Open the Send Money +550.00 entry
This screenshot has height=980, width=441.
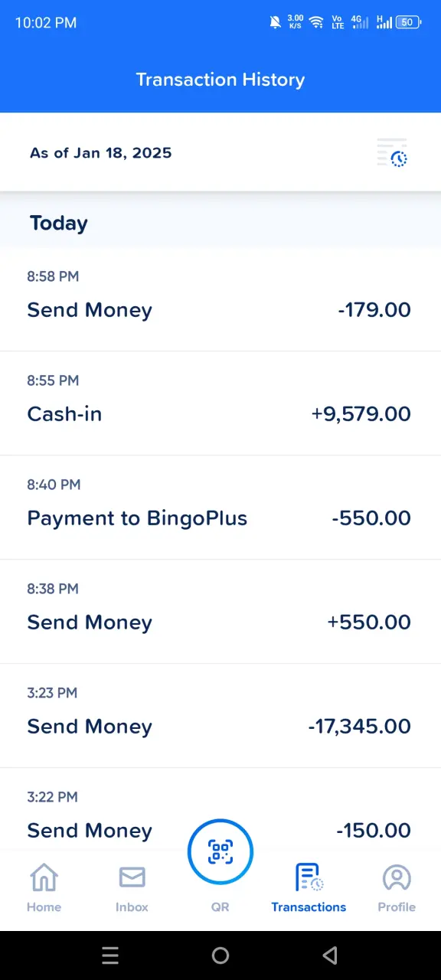[x=220, y=612]
